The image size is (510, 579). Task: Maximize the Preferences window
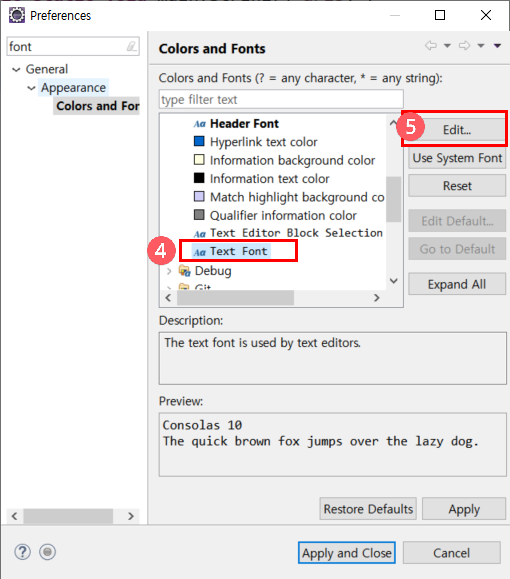click(439, 15)
